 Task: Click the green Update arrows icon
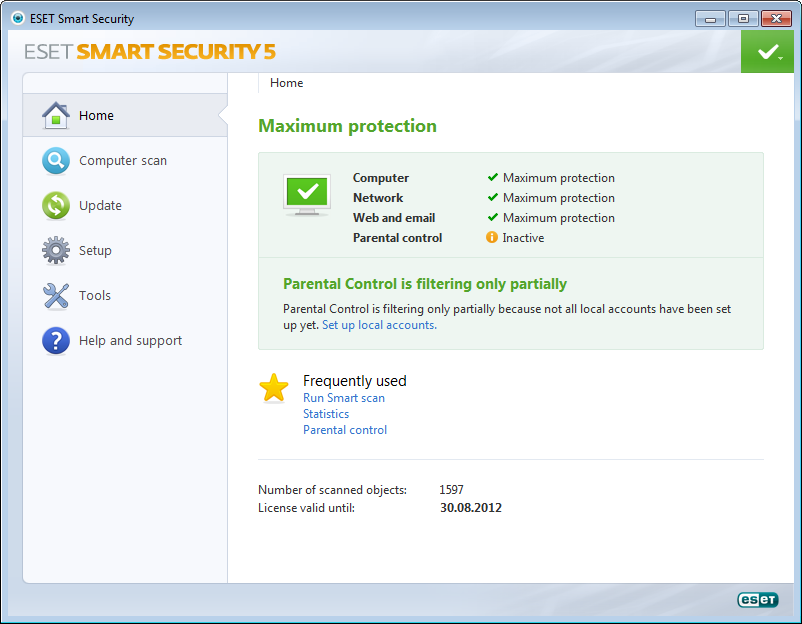pos(56,205)
